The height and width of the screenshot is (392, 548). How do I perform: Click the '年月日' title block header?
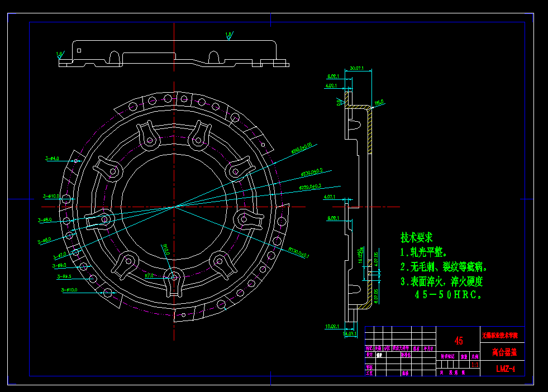pyautogui.click(x=428, y=348)
